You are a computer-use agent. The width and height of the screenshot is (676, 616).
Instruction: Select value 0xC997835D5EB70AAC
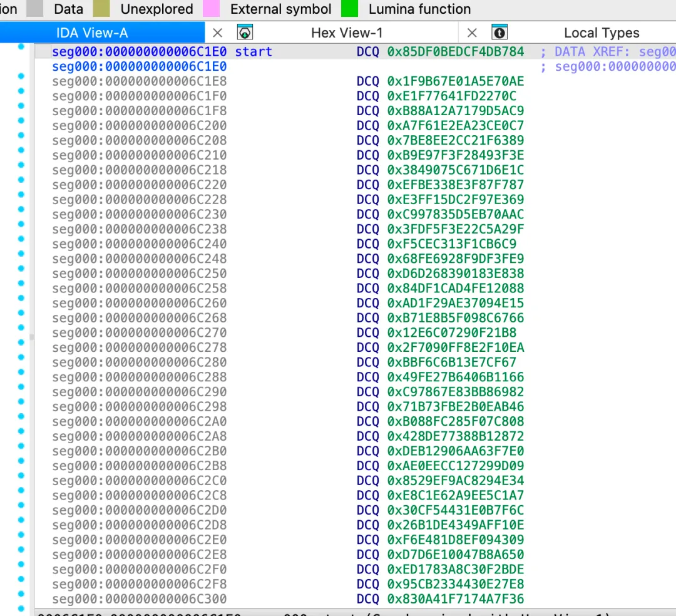pyautogui.click(x=455, y=214)
